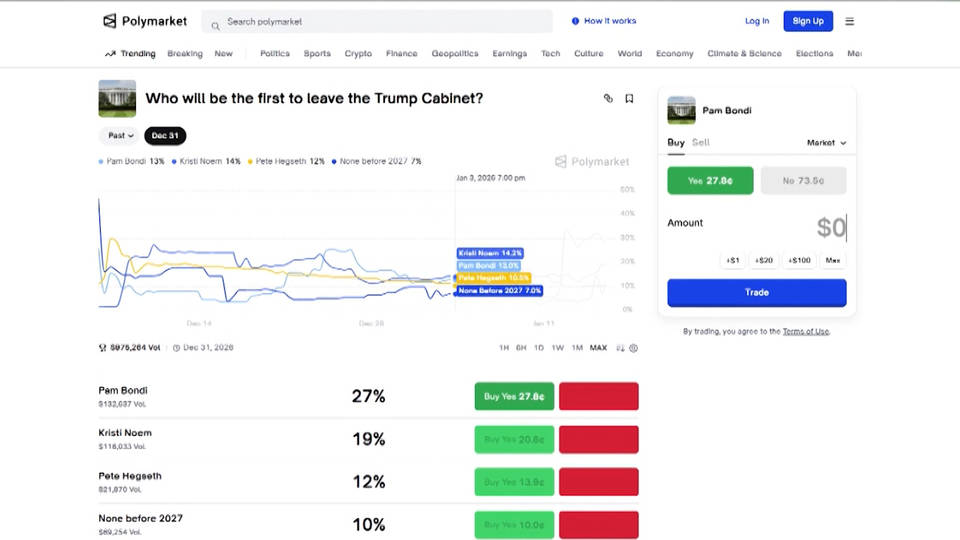This screenshot has width=960, height=540.
Task: Select the No 73.5¢ outcome option
Action: pyautogui.click(x=803, y=180)
